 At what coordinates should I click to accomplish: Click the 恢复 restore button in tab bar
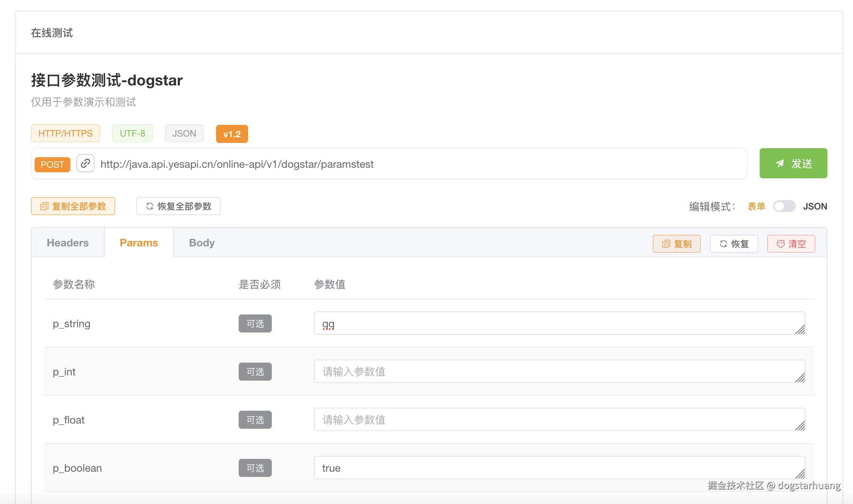click(734, 244)
